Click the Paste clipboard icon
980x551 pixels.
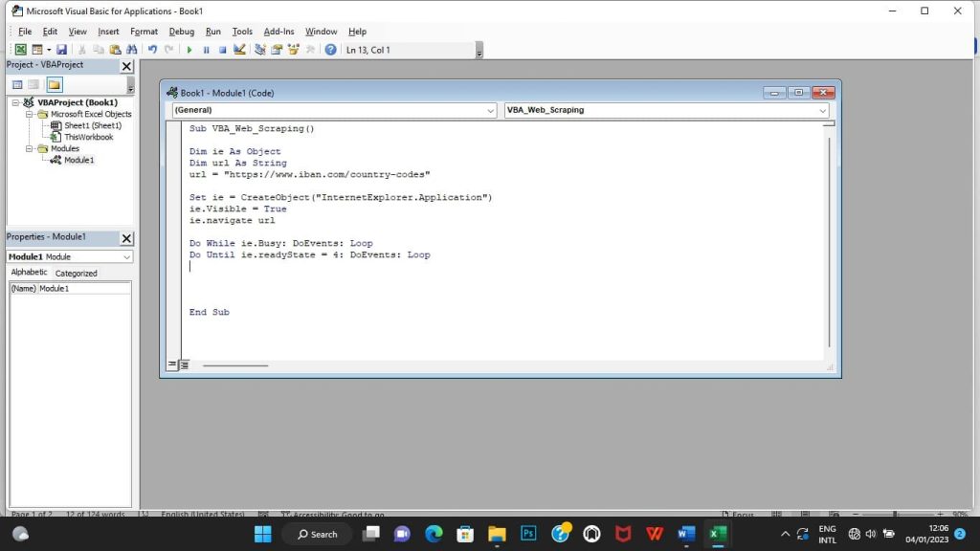(x=115, y=50)
